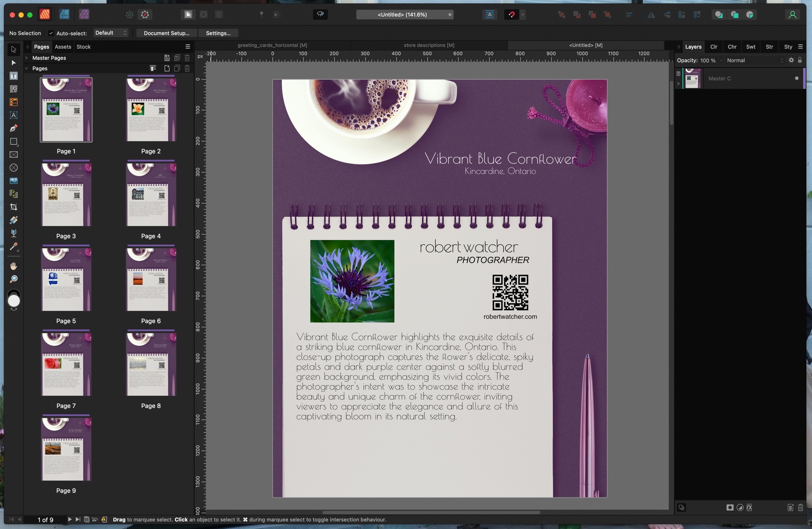Select the Frame Text tool
The height and width of the screenshot is (529, 812).
click(x=13, y=76)
